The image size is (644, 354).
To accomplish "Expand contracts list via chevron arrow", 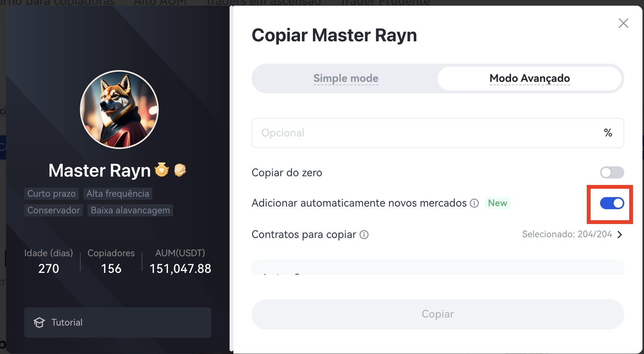I will tap(620, 235).
